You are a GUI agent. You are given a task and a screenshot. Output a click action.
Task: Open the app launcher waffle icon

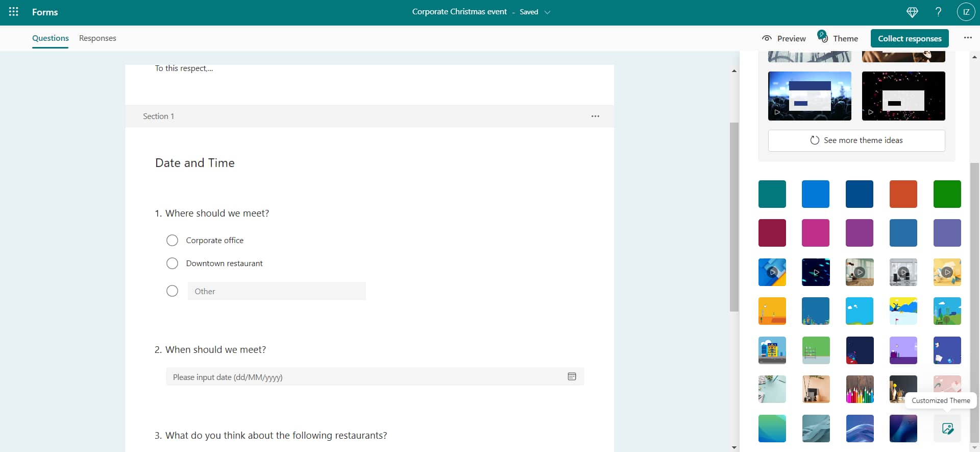pos(14,12)
